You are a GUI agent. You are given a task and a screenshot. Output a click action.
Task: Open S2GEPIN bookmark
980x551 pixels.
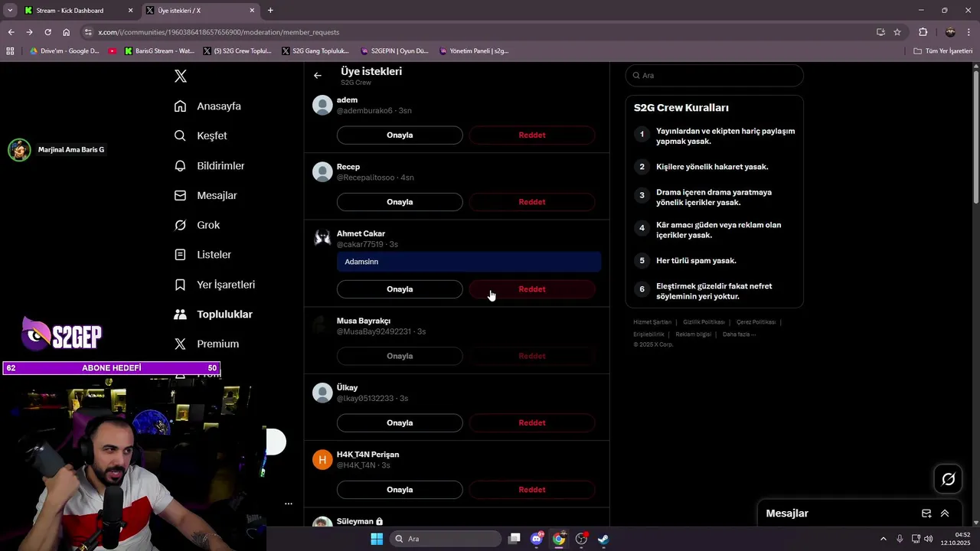(394, 51)
